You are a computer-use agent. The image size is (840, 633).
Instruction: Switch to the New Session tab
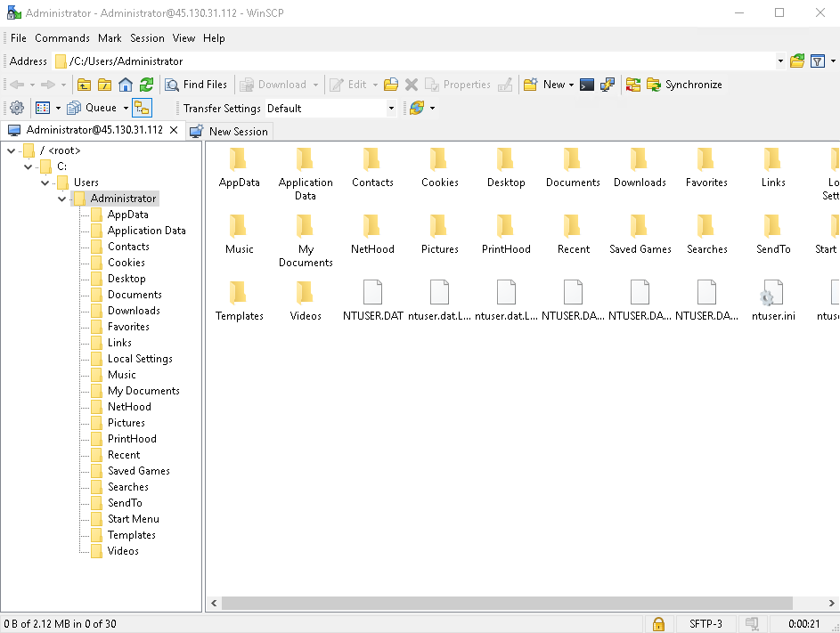point(229,131)
